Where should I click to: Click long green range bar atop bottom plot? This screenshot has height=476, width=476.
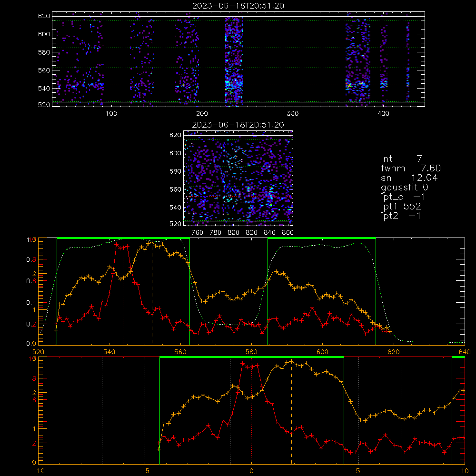[252, 357]
